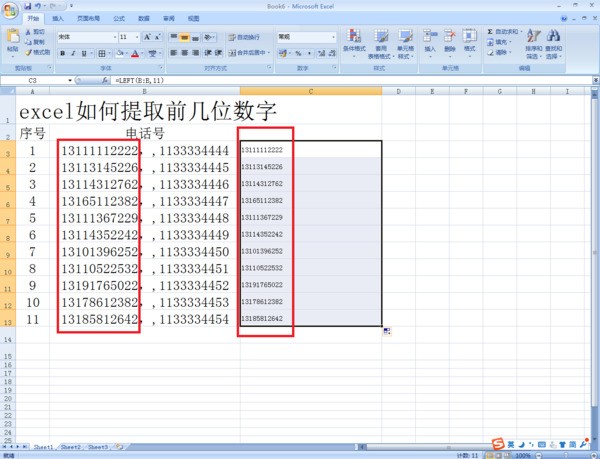The image size is (600, 459).
Task: Click the insert function fx icon
Action: (106, 79)
